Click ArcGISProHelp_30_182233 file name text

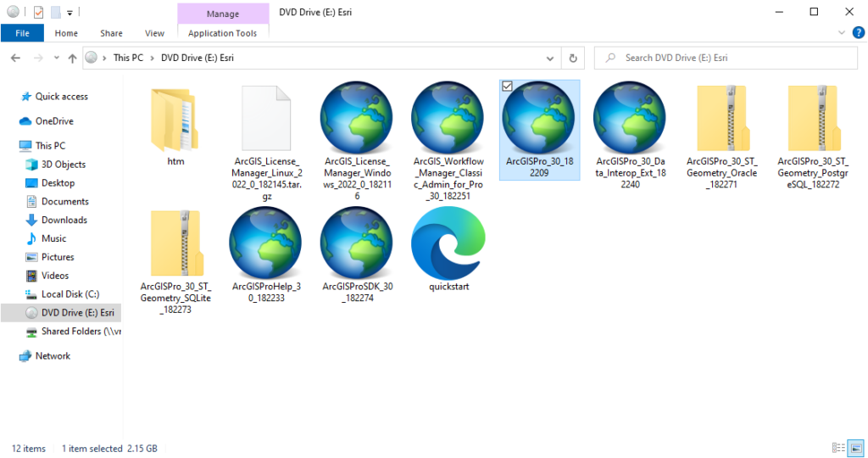(x=266, y=292)
